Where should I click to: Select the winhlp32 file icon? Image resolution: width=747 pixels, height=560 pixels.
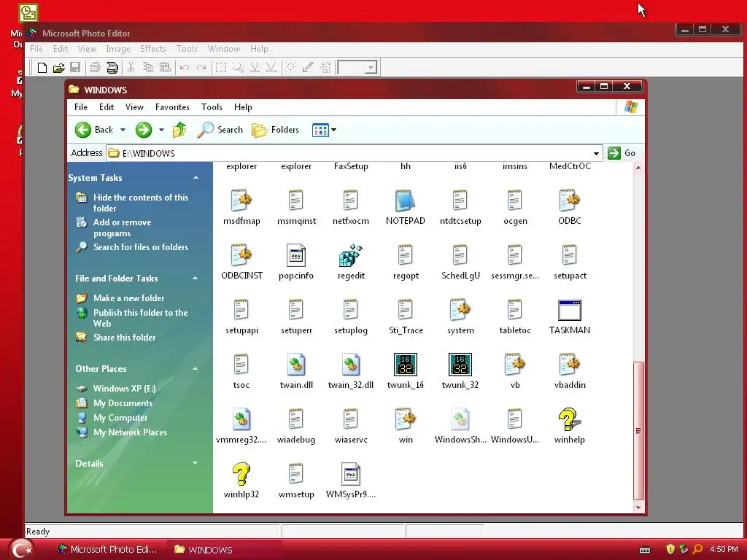(241, 474)
